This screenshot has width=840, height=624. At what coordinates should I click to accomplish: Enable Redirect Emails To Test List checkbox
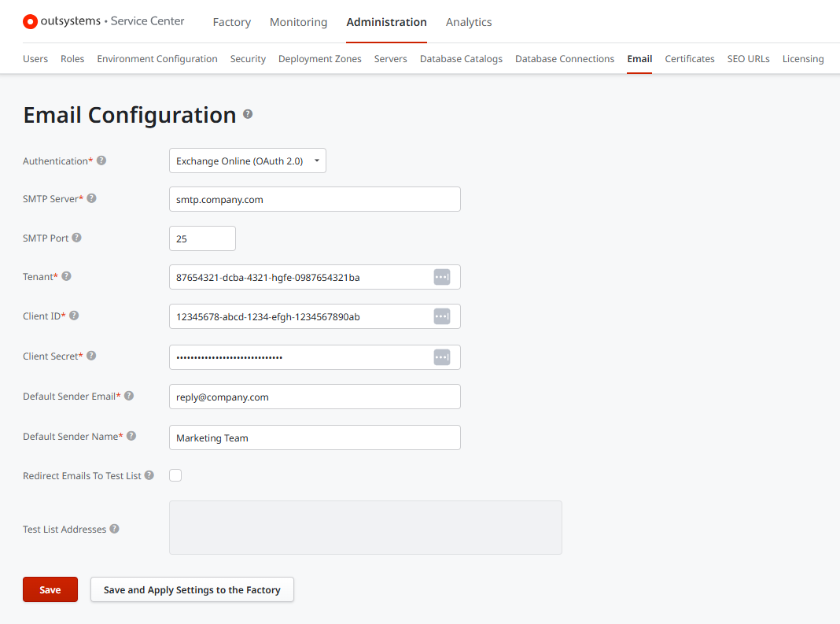coord(175,475)
